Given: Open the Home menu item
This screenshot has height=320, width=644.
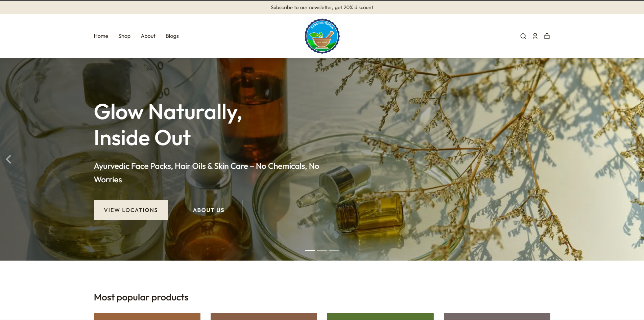Looking at the screenshot, I should coord(101,36).
